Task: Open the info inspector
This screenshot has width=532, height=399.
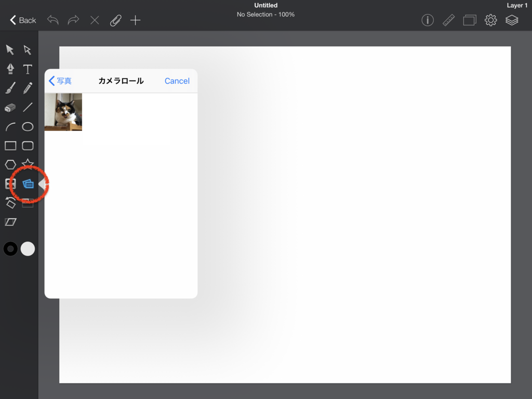Action: pyautogui.click(x=428, y=20)
